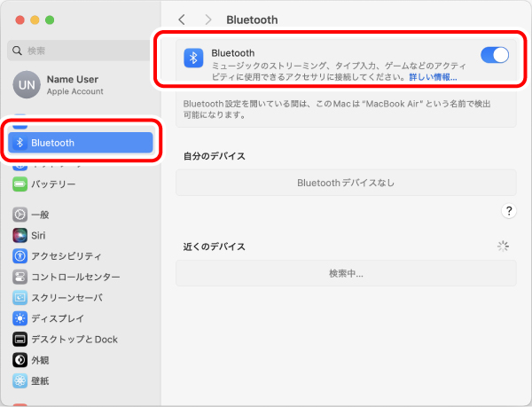Viewport: 532px width, 407px height.
Task: Click the UN user avatar
Action: tap(24, 85)
